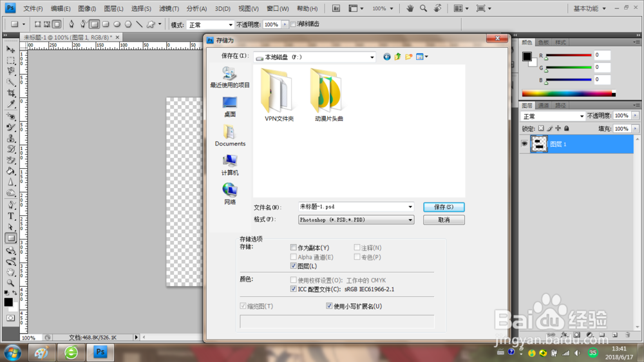This screenshot has width=644, height=362.
Task: Enable 作为副本 (As a Copy) checkbox
Action: pyautogui.click(x=293, y=247)
